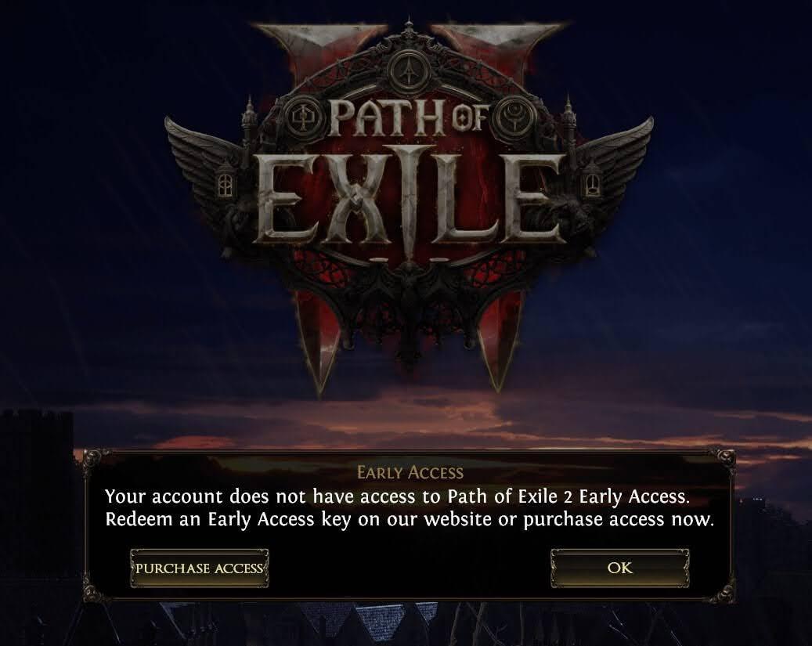Click the top-left ornamental corner of the dialog
The image size is (812, 646).
click(x=93, y=459)
